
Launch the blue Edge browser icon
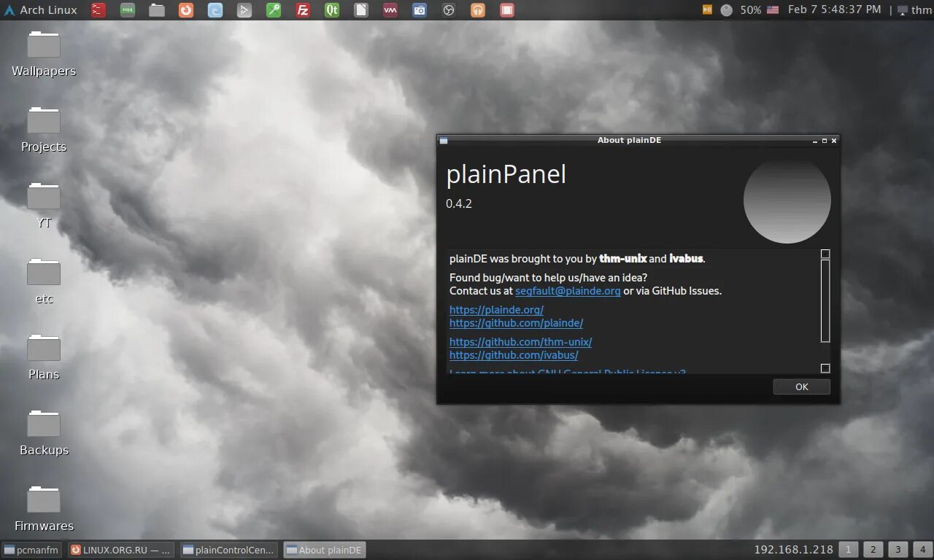pyautogui.click(x=215, y=10)
